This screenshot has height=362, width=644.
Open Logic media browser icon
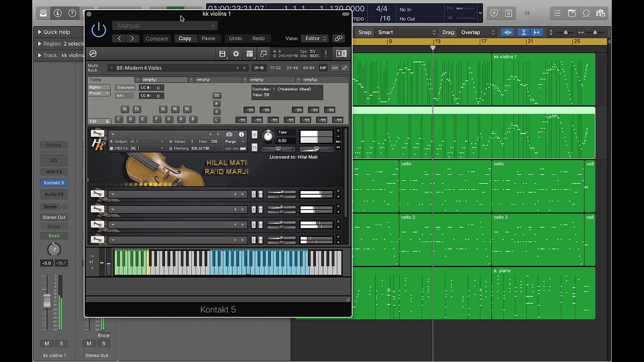click(601, 13)
